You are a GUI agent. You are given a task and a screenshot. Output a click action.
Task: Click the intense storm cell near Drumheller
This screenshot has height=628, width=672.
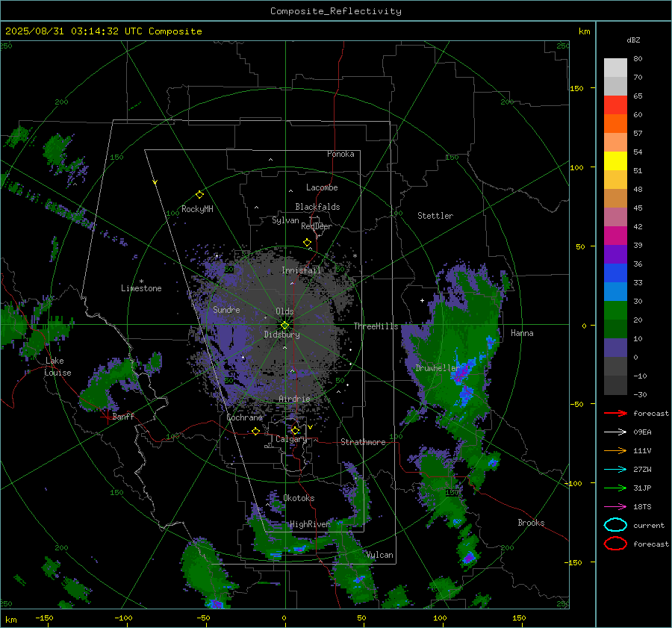[461, 372]
